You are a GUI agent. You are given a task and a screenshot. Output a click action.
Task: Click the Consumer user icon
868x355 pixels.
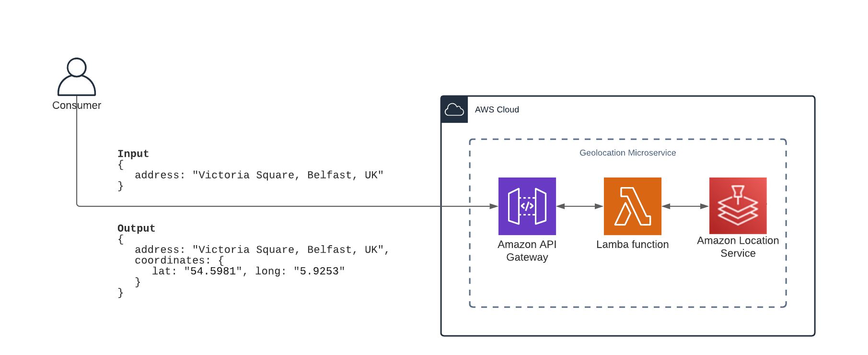click(x=77, y=77)
